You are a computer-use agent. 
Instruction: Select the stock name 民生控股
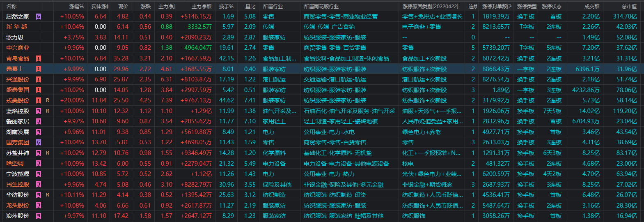coord(18,185)
